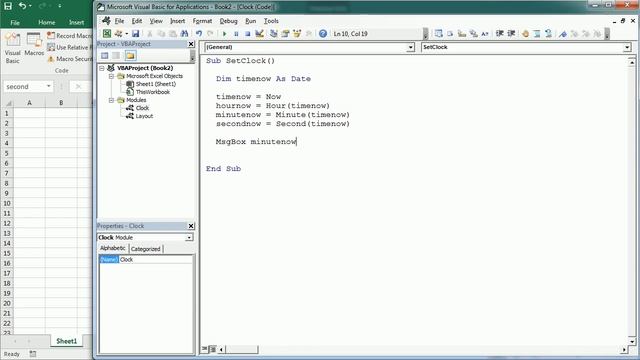Screen dimensions: 640x360
Task: Click Excel Home ribbon tab
Action: click(x=47, y=22)
